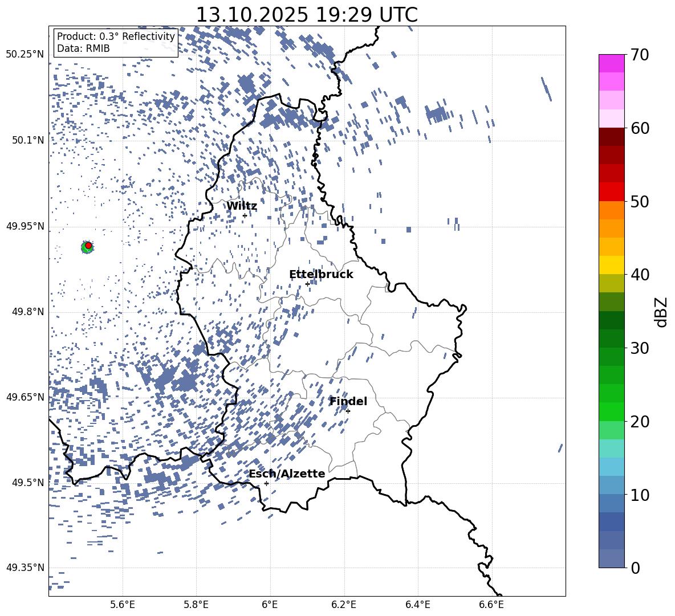Click the 70 value on colorbar
Viewport: 675px width, 616px height.
coord(640,55)
